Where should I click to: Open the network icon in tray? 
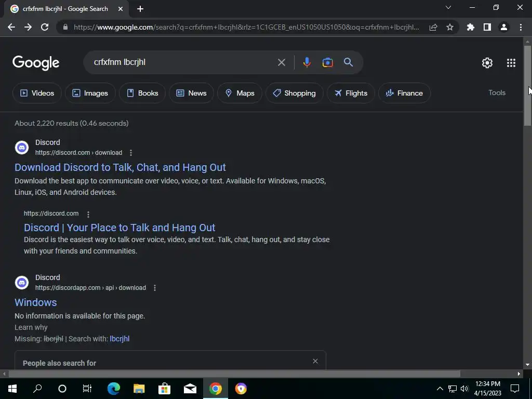[x=453, y=389]
